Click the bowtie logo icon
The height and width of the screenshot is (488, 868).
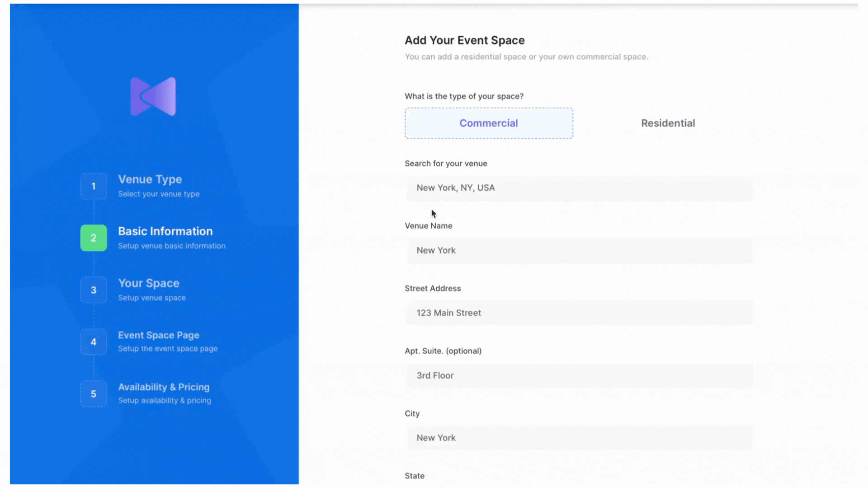point(153,96)
